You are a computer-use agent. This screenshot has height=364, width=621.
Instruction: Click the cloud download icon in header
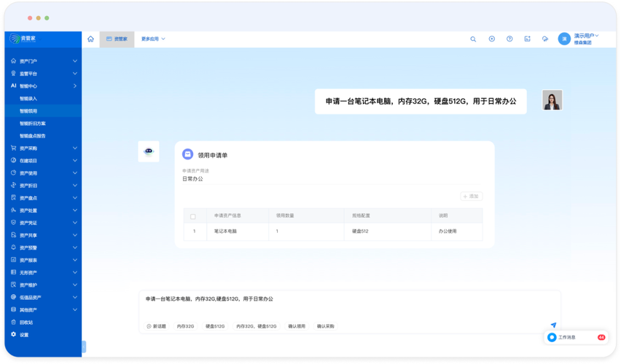tap(545, 39)
